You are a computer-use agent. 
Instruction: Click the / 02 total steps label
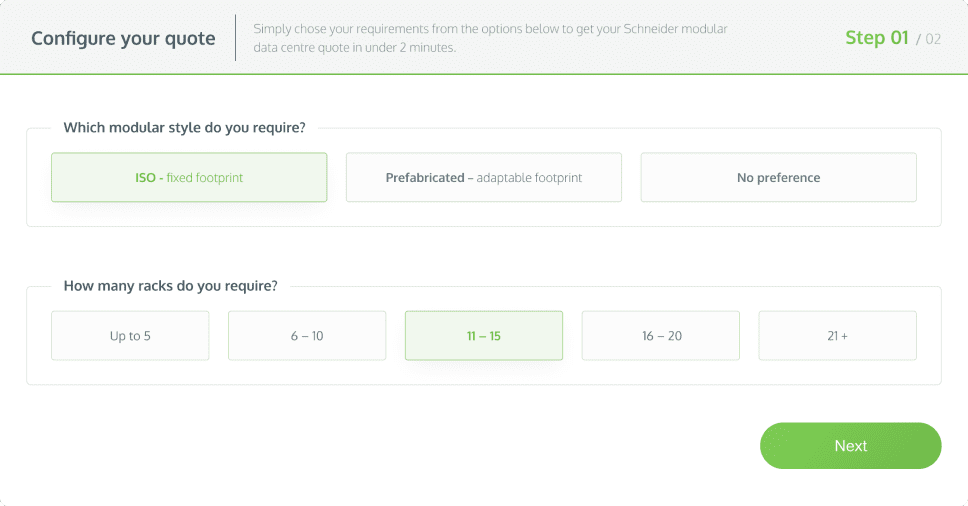[x=928, y=39]
